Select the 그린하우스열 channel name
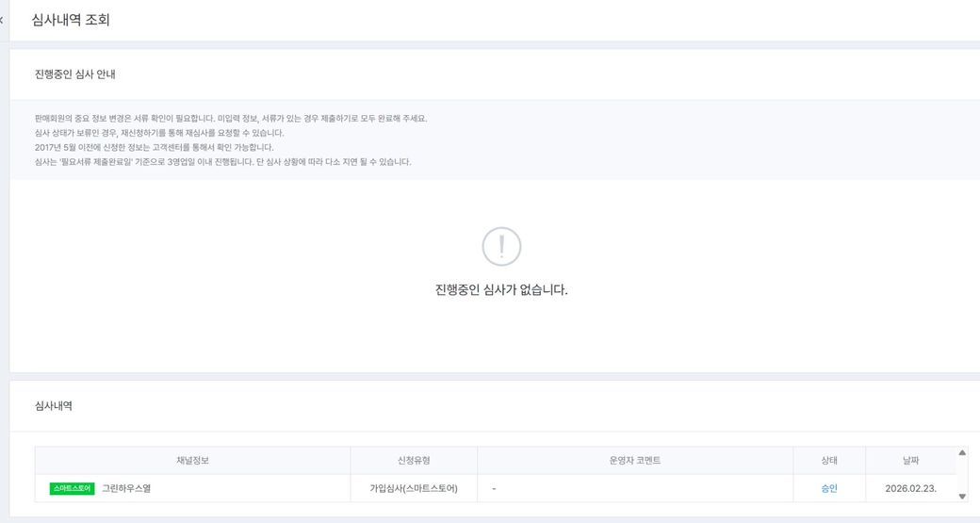This screenshot has width=980, height=523. coord(126,488)
